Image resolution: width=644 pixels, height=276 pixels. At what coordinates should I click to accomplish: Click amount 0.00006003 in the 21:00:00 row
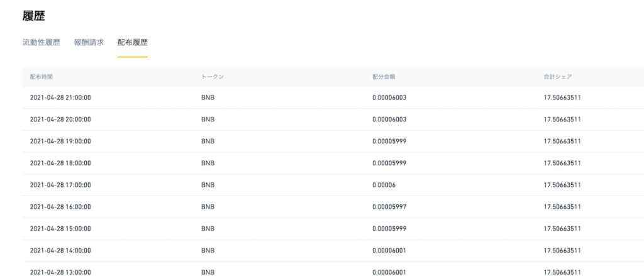click(x=389, y=97)
